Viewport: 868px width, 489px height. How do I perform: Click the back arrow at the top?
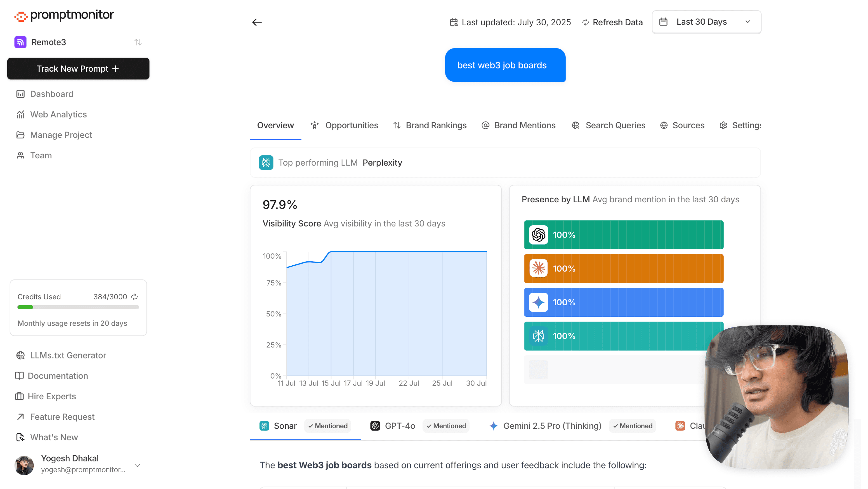(x=257, y=22)
